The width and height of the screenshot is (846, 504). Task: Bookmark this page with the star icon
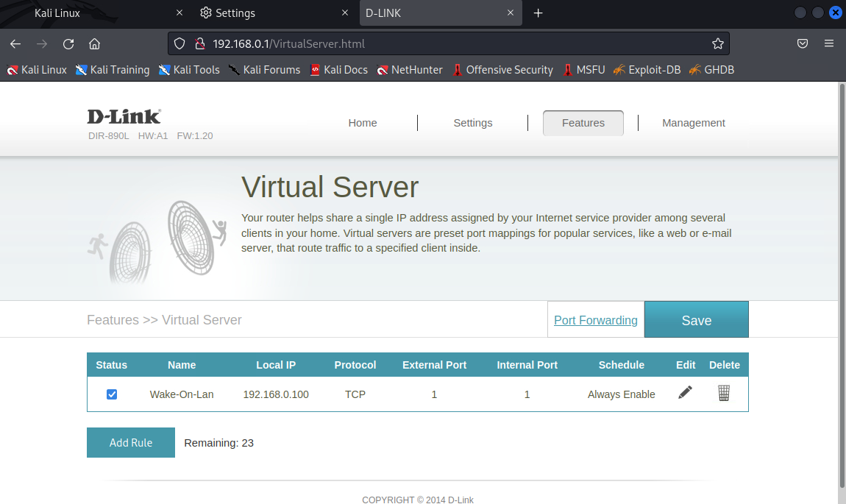point(717,43)
